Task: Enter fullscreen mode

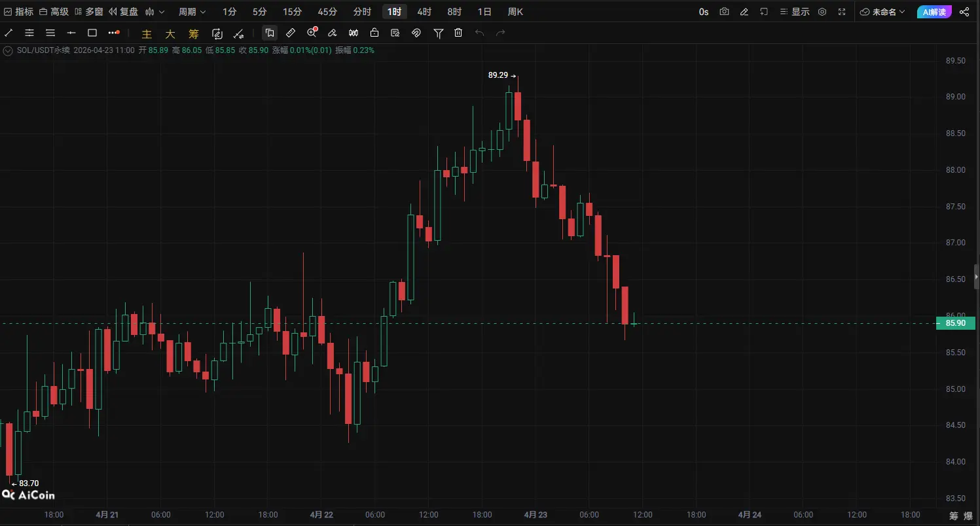Action: point(842,12)
